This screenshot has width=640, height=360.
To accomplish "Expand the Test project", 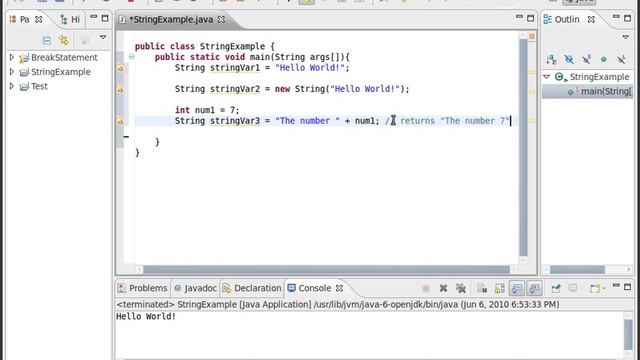I will [11, 86].
